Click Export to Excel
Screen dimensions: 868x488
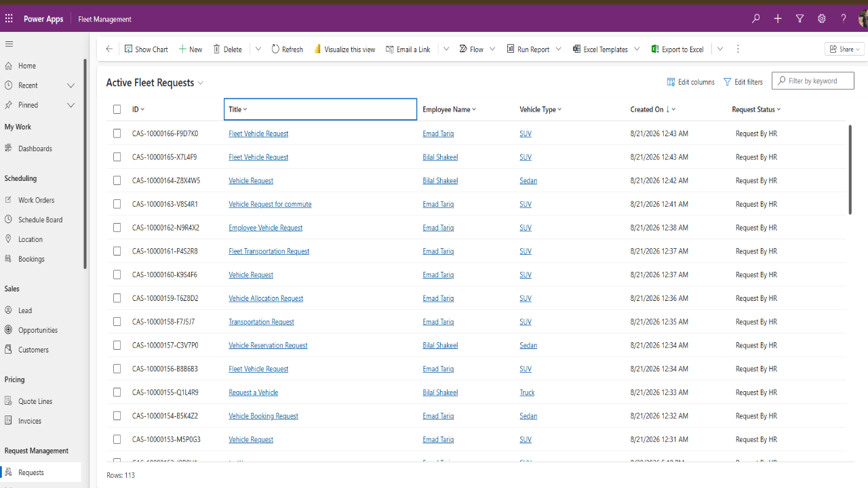tap(677, 49)
